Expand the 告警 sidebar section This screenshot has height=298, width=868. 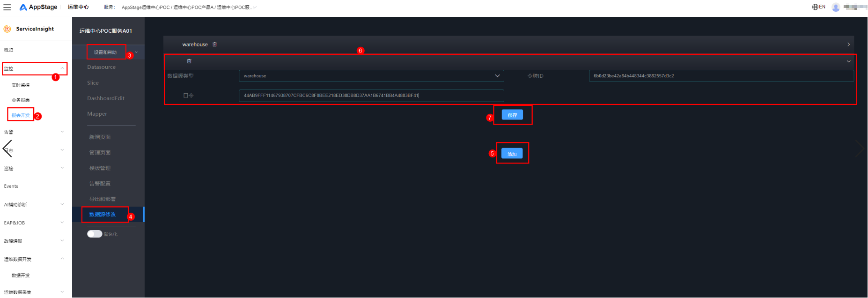(62, 132)
